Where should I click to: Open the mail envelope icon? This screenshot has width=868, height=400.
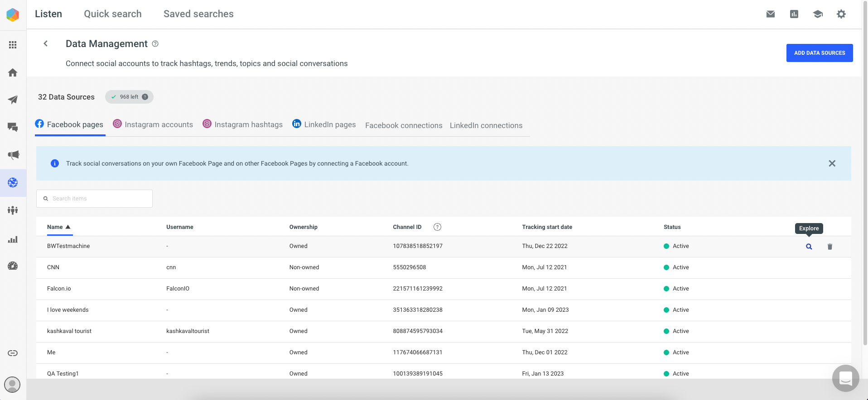pos(771,14)
